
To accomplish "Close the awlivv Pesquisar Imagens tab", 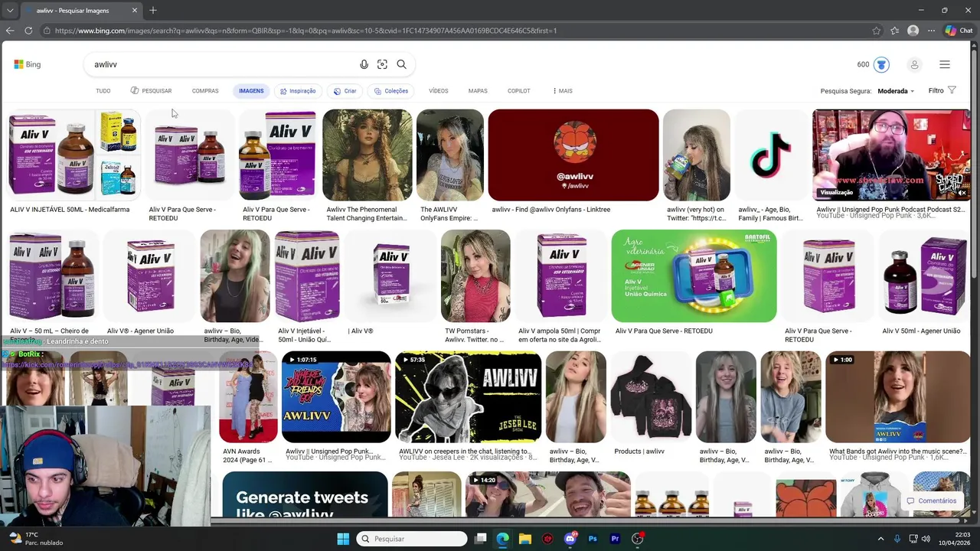I will pos(135,11).
